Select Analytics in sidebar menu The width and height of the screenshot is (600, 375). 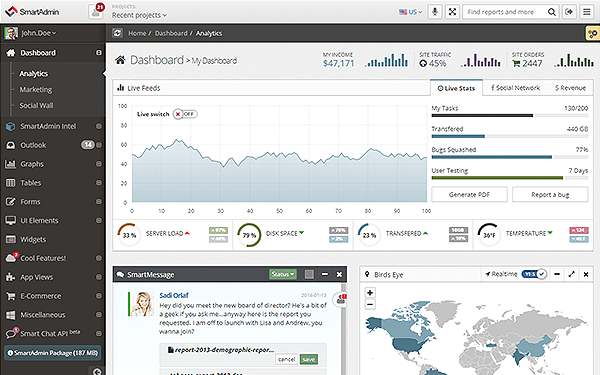pos(34,74)
